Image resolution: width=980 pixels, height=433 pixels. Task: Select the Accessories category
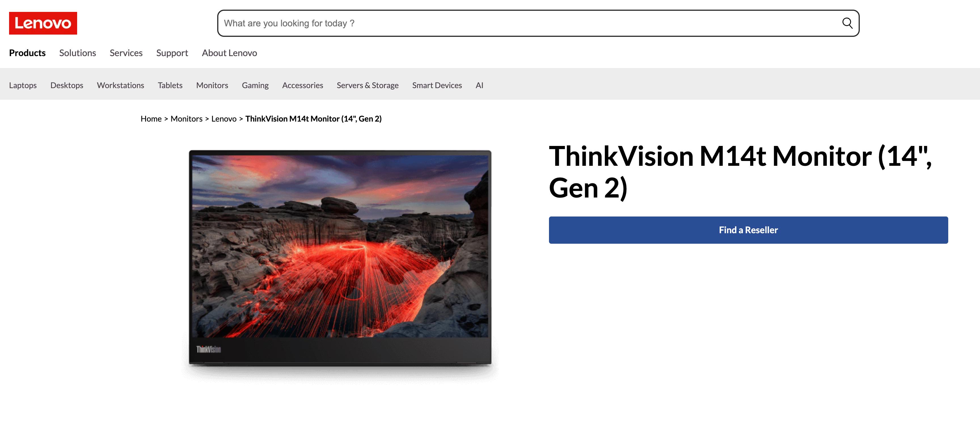point(303,85)
